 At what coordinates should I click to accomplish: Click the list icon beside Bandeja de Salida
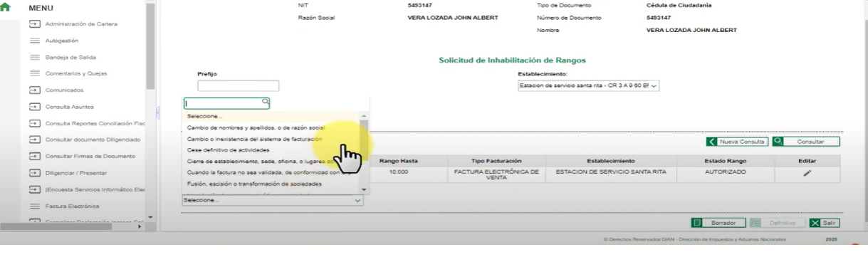pyautogui.click(x=33, y=57)
